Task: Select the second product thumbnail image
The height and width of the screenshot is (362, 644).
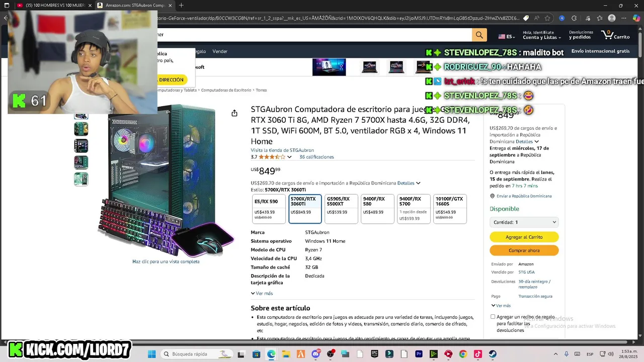Action: [81, 129]
